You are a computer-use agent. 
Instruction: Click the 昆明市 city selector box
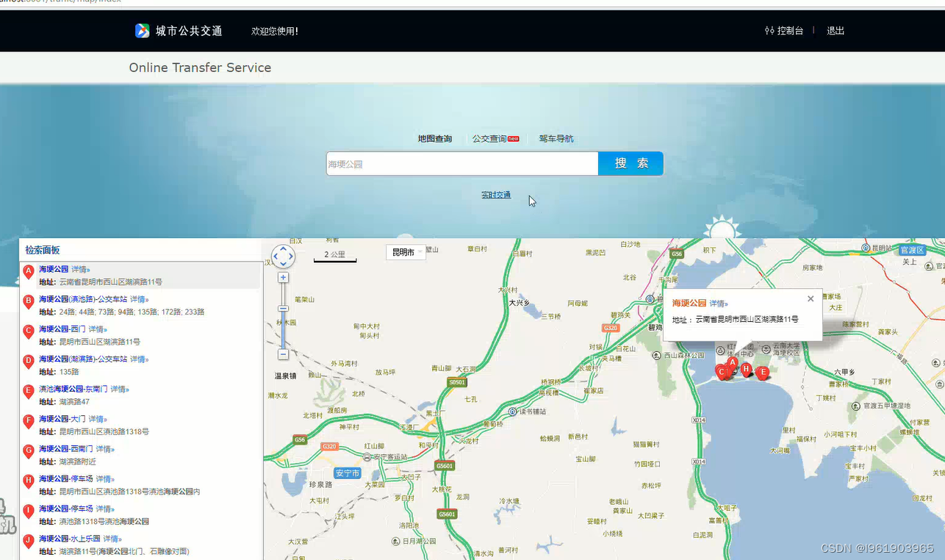tap(405, 251)
